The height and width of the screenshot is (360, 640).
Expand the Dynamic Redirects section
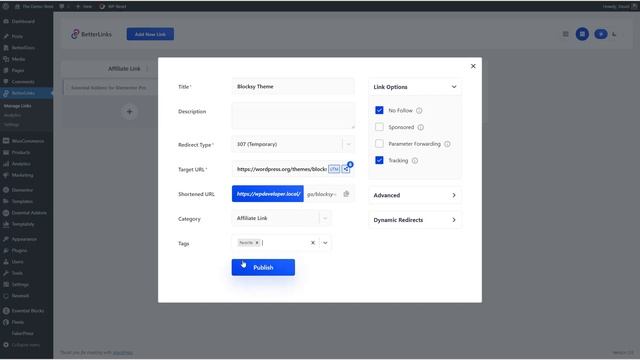pos(415,220)
